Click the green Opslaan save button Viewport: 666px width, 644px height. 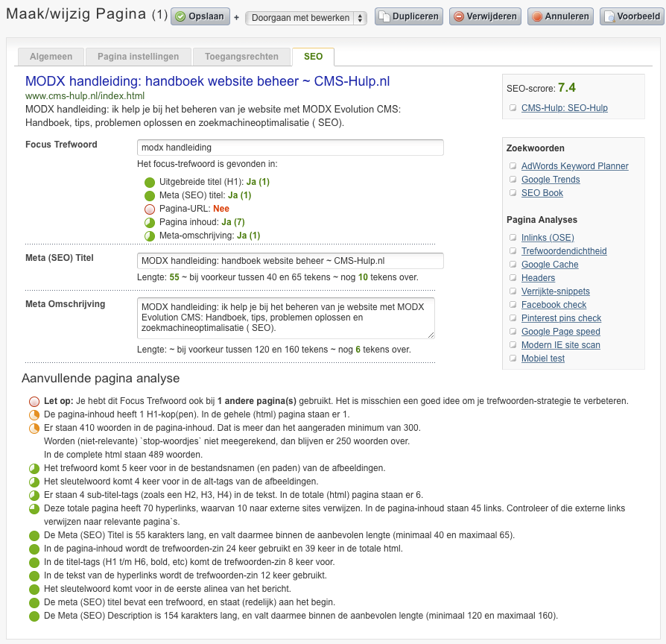pyautogui.click(x=201, y=16)
